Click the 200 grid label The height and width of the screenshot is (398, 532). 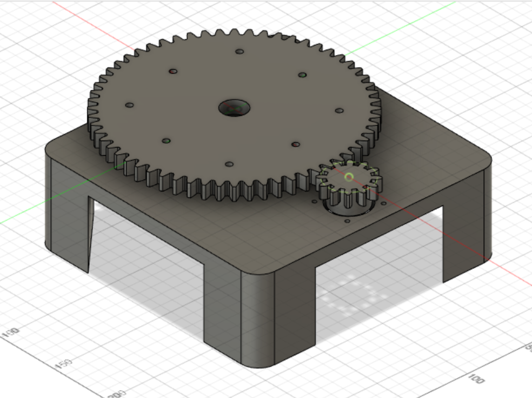[x=117, y=393]
